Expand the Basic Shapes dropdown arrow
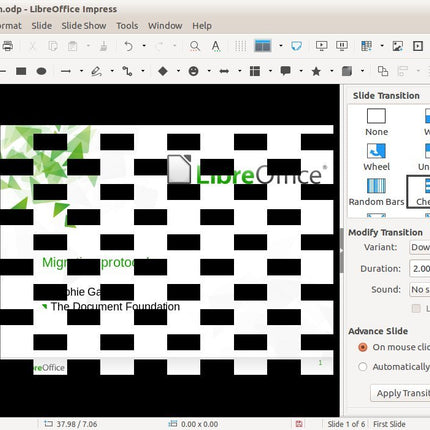The width and height of the screenshot is (430, 430). pos(178,71)
